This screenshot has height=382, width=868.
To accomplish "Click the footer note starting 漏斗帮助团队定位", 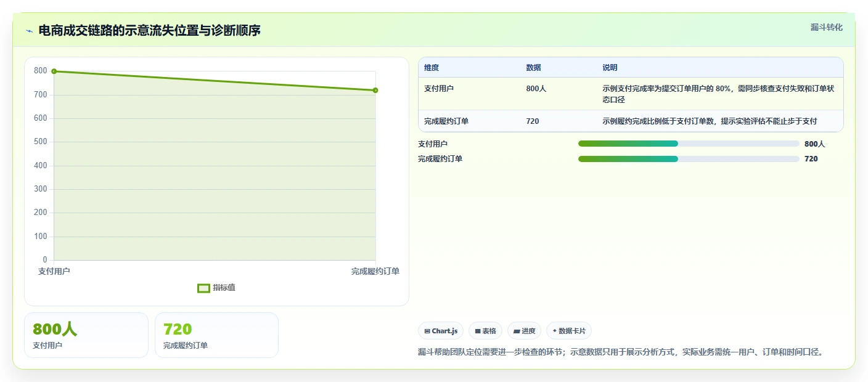I will tap(621, 352).
